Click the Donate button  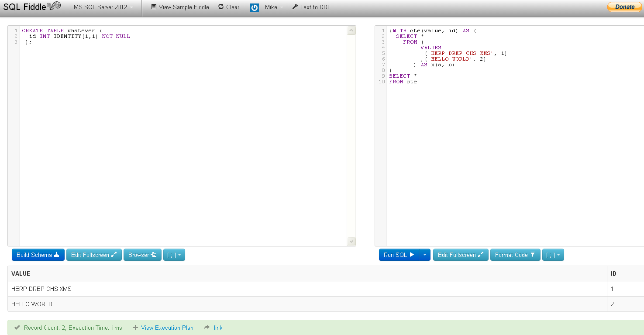(x=624, y=7)
